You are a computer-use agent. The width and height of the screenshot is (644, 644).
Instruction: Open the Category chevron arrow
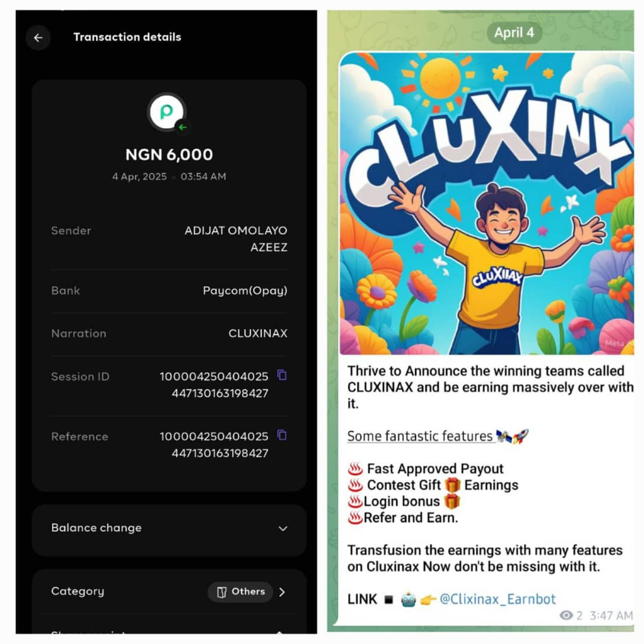(282, 592)
